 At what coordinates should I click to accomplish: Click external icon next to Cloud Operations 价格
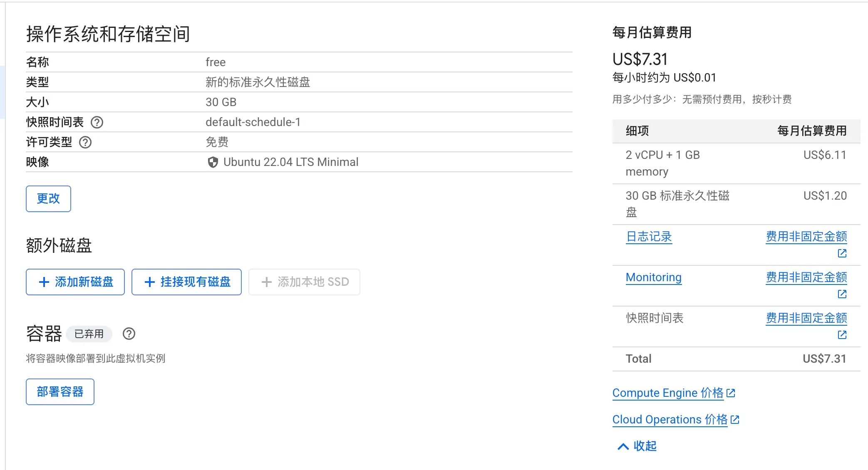coord(735,420)
